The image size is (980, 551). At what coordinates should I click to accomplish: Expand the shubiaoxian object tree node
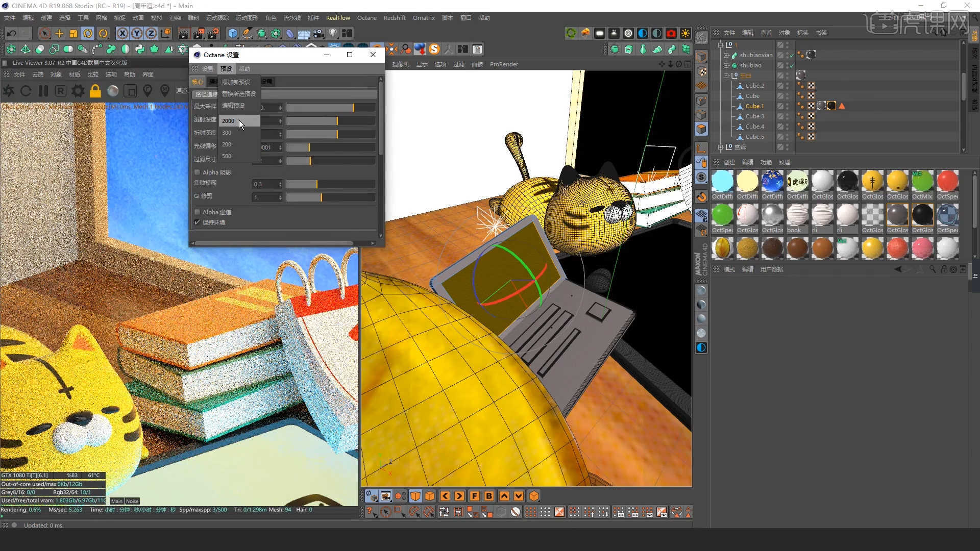click(726, 55)
